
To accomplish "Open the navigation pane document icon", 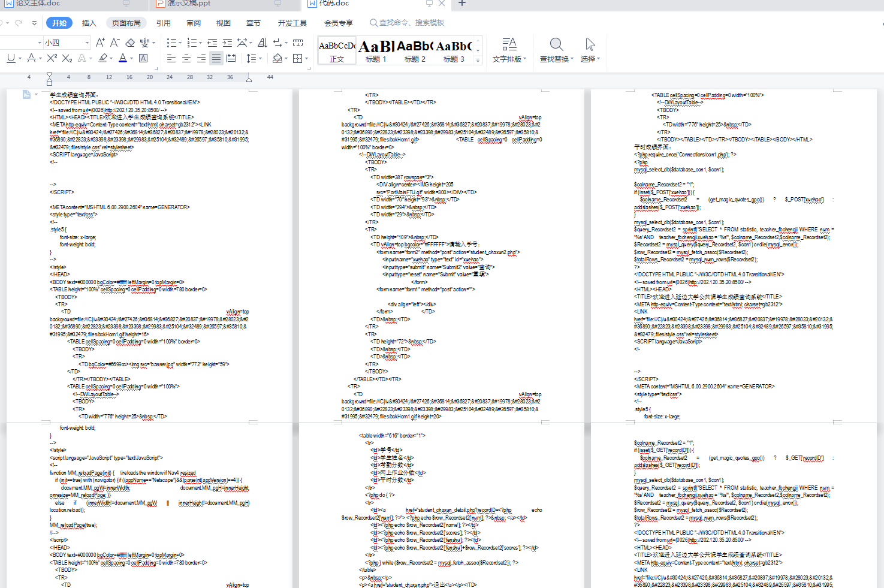I will (26, 94).
